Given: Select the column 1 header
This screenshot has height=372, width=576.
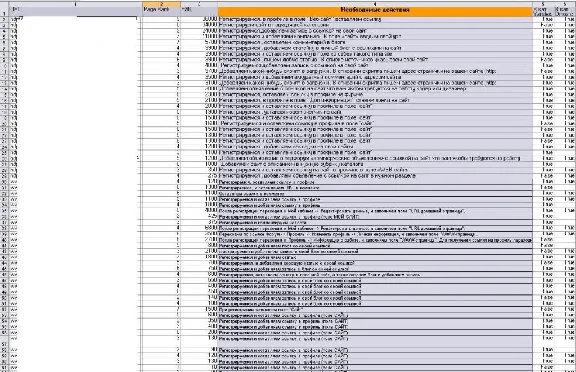Looking at the screenshot, I should [x=75, y=4].
